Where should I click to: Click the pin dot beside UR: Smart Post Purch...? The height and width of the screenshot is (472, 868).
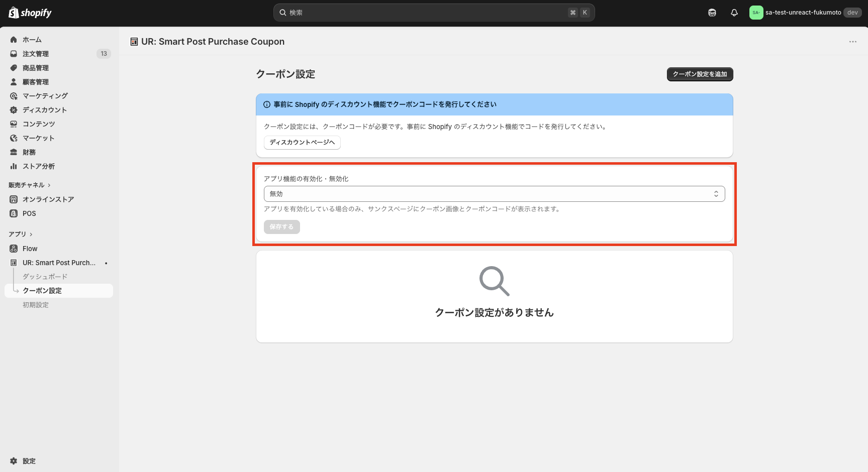pyautogui.click(x=106, y=263)
